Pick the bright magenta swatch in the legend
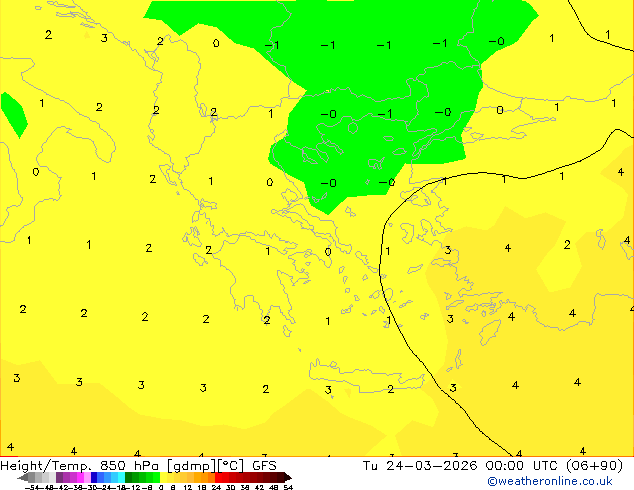Screen dimensions: 634x490 click(80, 477)
